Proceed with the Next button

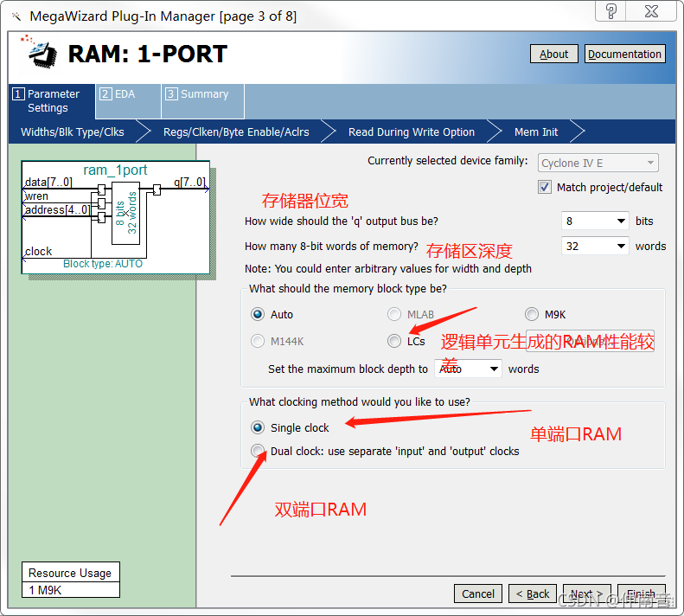click(587, 594)
